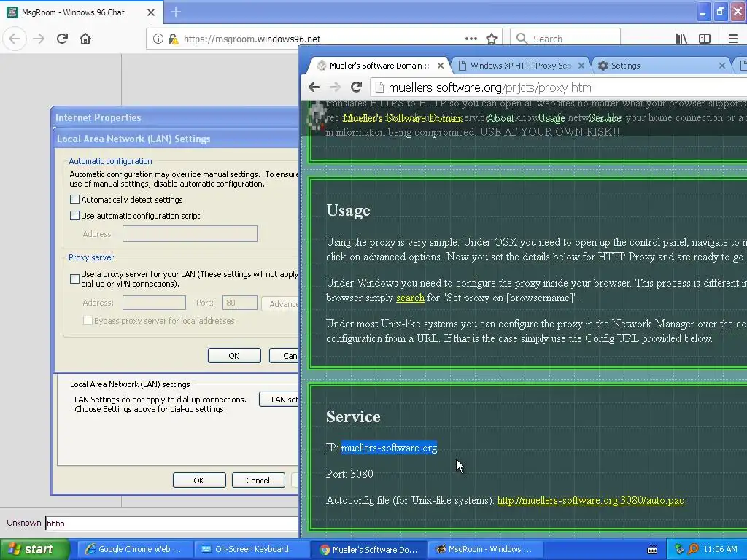Reload the Mueller's proxy page in Chrome
This screenshot has width=747, height=560.
pyautogui.click(x=356, y=87)
